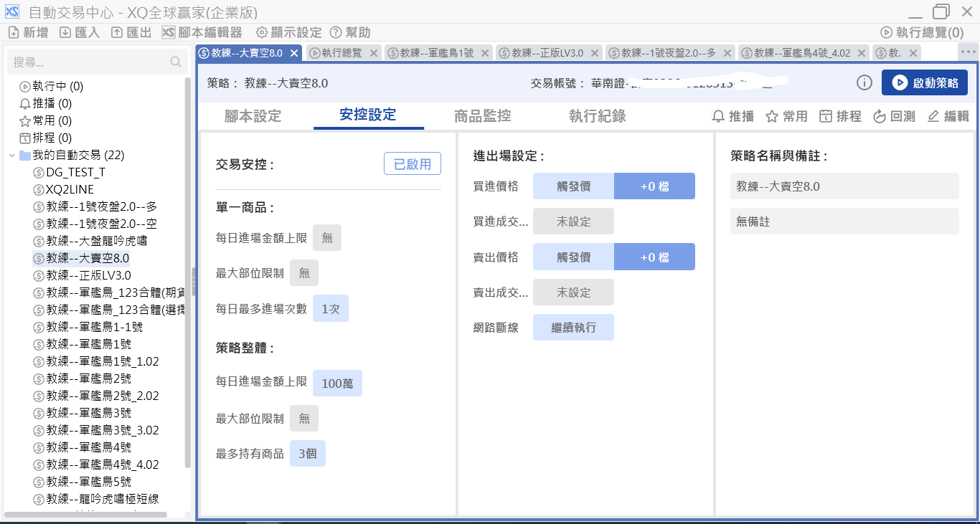This screenshot has width=980, height=524.
Task: Click 排程 schedule button
Action: tap(840, 116)
